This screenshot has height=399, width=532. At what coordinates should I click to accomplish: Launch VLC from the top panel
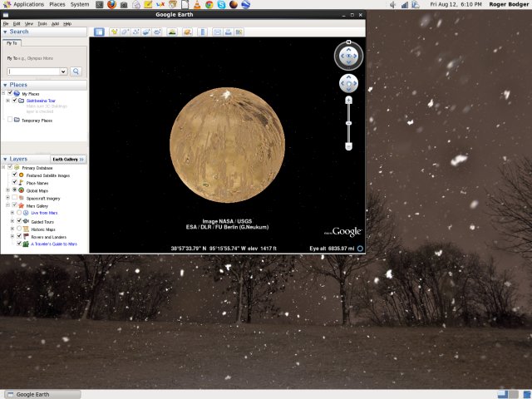click(x=197, y=4)
